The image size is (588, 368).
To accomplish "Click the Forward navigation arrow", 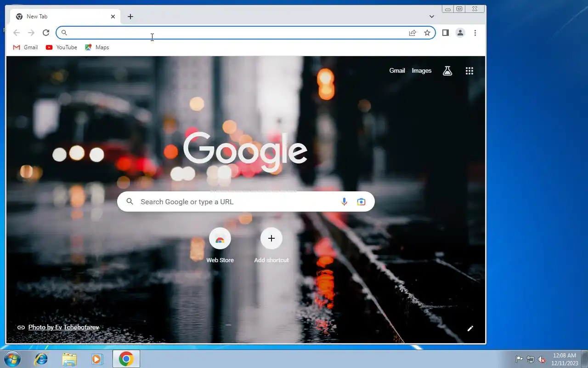I will pyautogui.click(x=31, y=33).
